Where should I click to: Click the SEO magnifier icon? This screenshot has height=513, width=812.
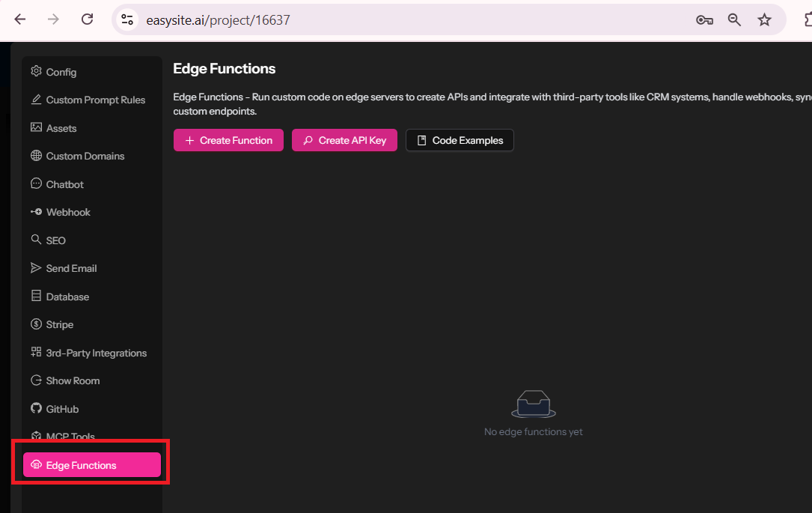36,240
